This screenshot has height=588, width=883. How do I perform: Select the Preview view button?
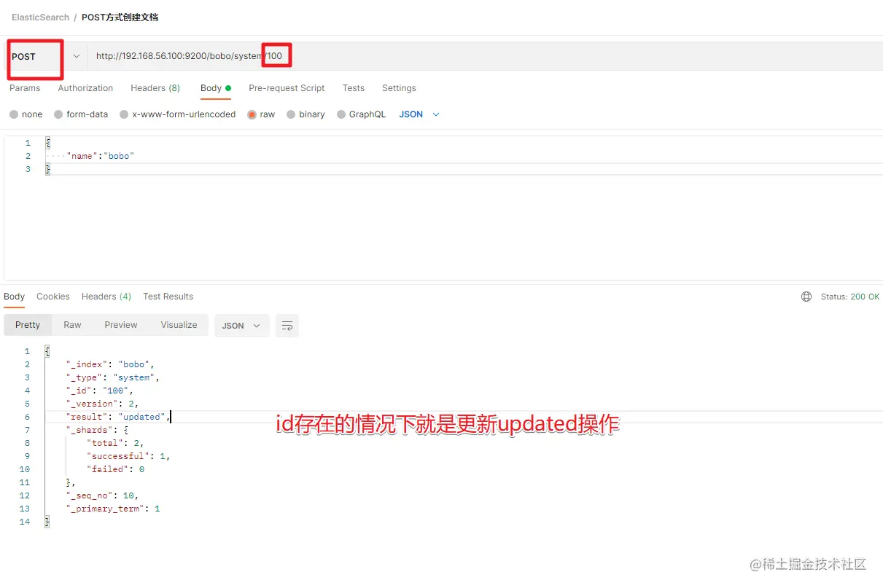coord(121,325)
